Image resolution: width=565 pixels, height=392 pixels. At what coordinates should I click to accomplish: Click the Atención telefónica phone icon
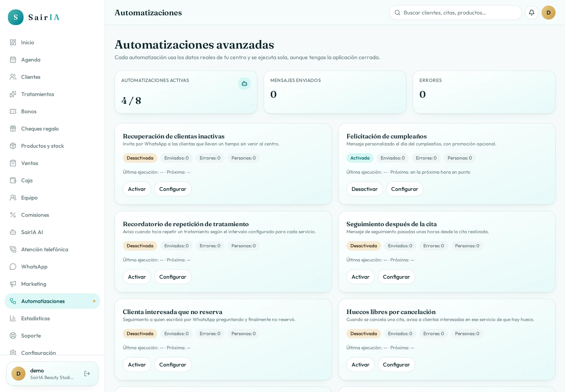pyautogui.click(x=13, y=249)
